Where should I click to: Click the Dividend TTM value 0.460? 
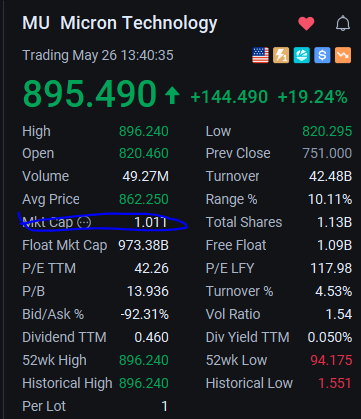pyautogui.click(x=152, y=337)
